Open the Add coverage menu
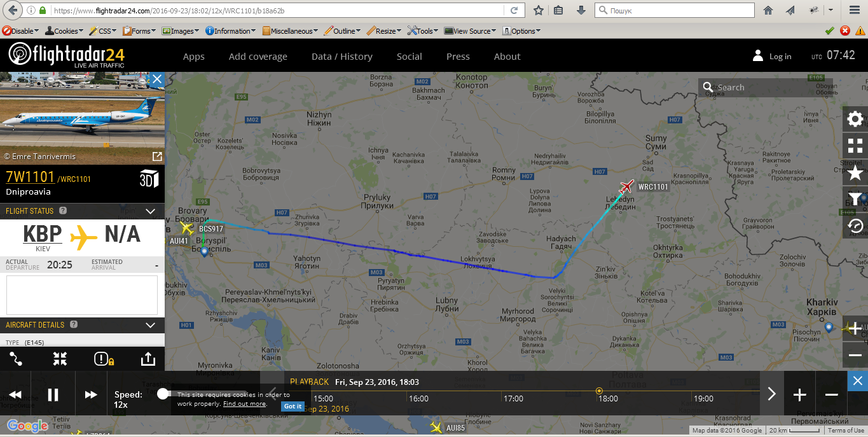 [258, 57]
